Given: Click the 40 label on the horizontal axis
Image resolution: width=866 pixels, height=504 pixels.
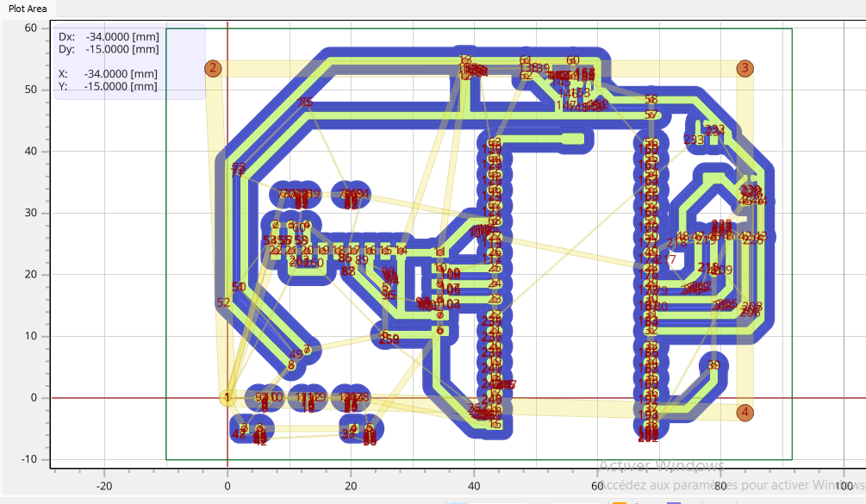Looking at the screenshot, I should click(x=474, y=486).
